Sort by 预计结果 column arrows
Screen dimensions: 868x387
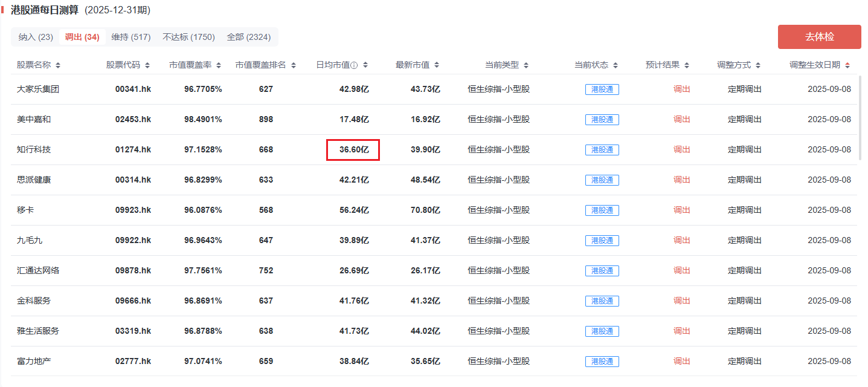click(686, 65)
